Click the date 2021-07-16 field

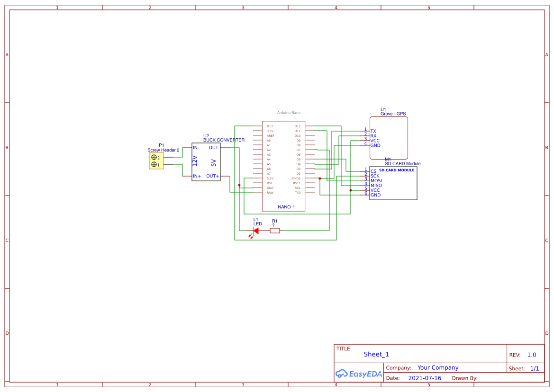pyautogui.click(x=425, y=378)
